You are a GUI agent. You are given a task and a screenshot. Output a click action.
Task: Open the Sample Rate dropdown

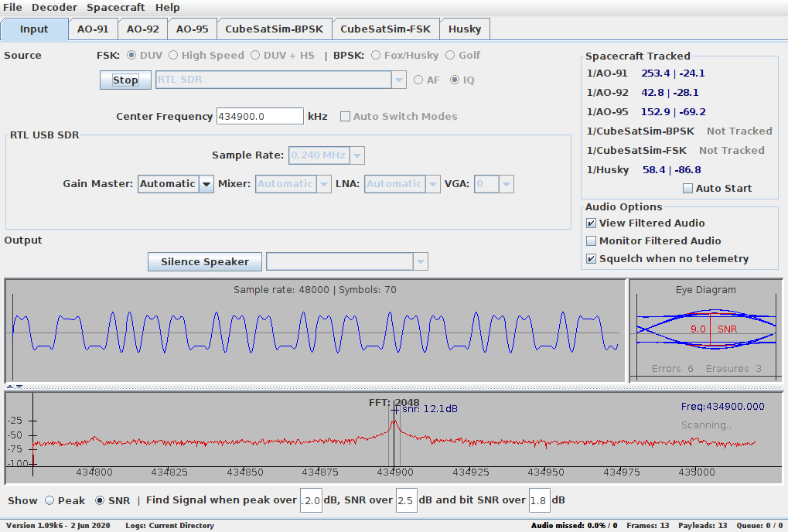coord(326,155)
